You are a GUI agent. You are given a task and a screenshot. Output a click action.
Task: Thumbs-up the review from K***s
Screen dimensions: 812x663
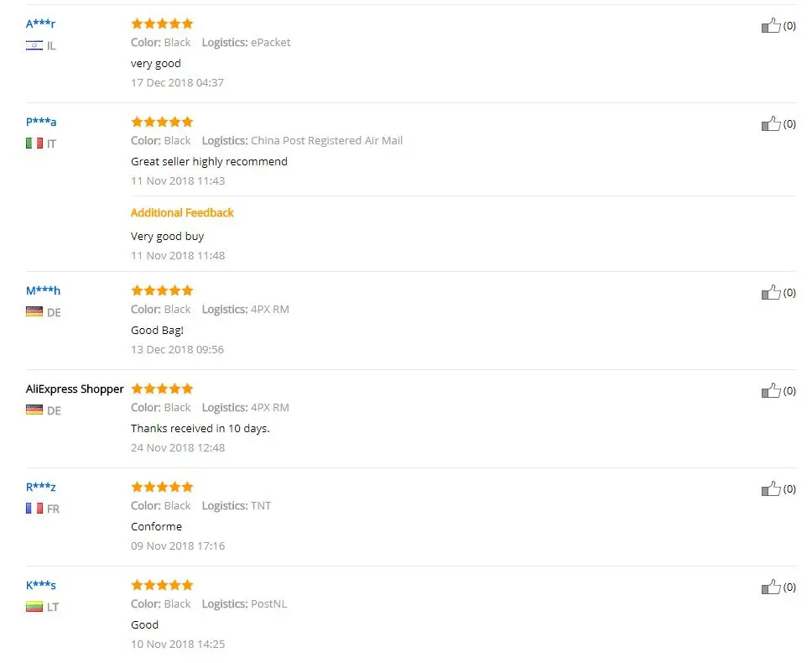(771, 587)
